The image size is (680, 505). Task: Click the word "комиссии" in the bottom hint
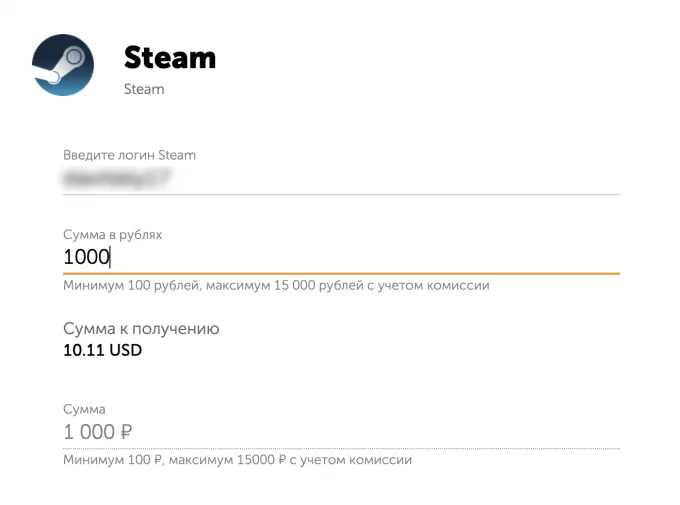383,461
